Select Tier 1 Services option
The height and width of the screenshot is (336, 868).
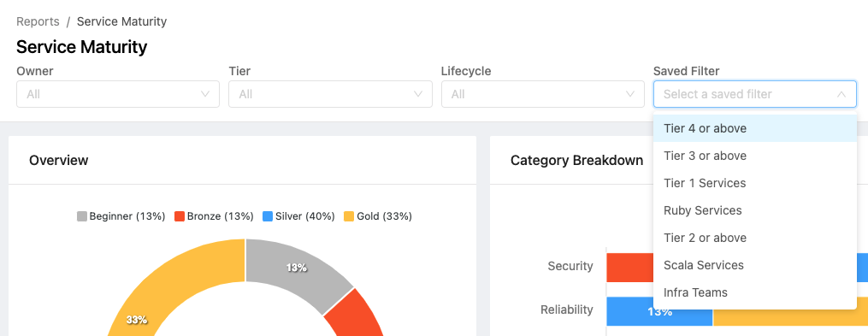click(x=755, y=183)
